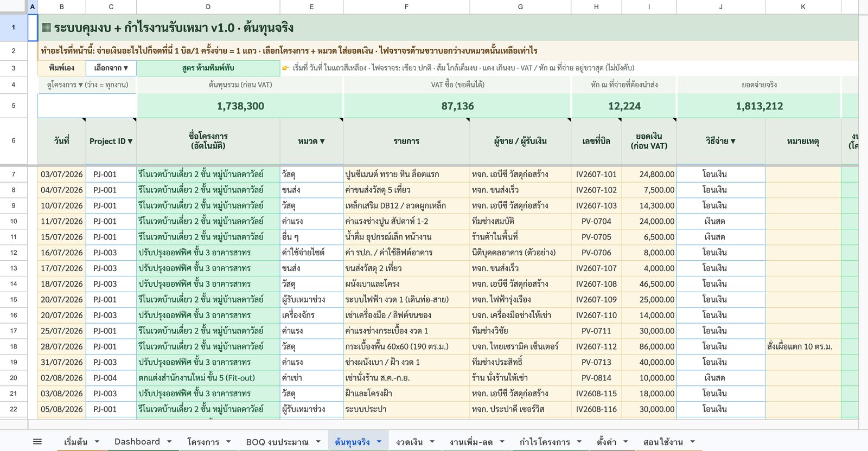Click the item cell เช่านั่งร้าน ส.ค.-ก.ย.
The width and height of the screenshot is (868, 451).
click(406, 378)
